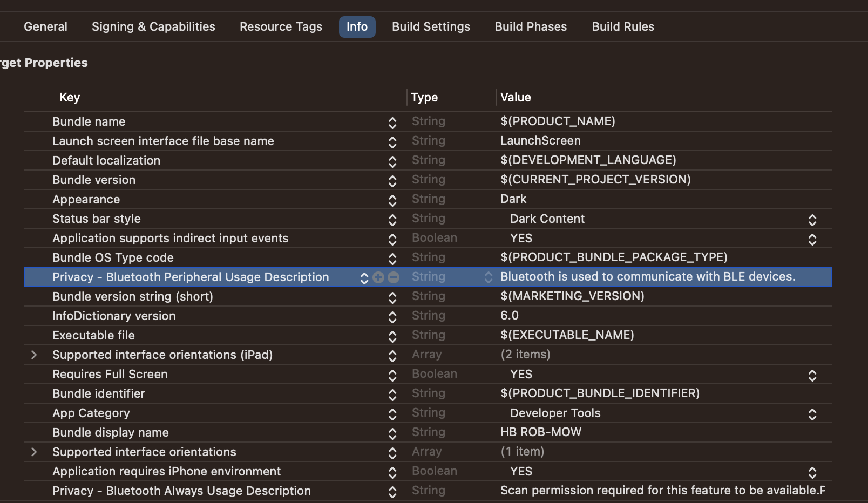Go to the Build Phases tab
Viewport: 868px width, 503px height.
point(531,26)
